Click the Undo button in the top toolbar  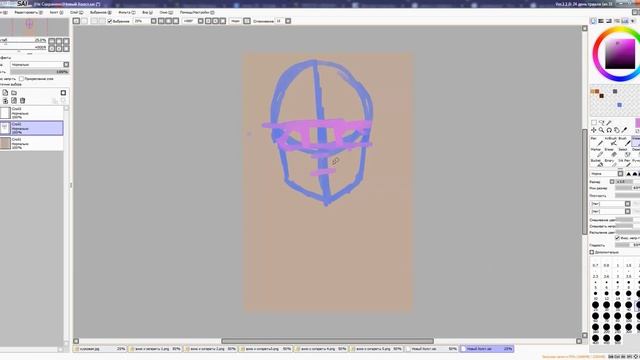point(76,21)
